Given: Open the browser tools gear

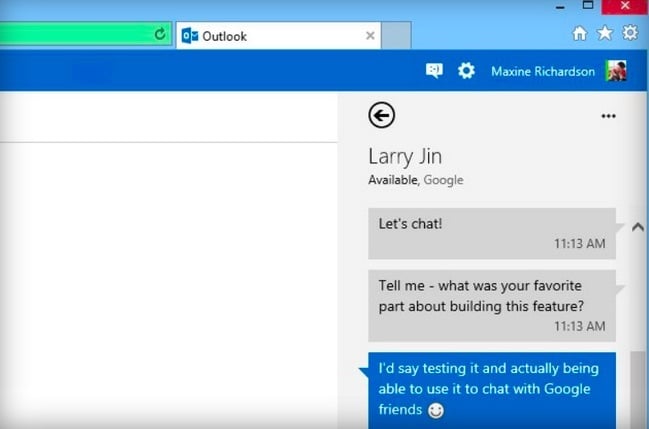Looking at the screenshot, I should click(x=629, y=34).
